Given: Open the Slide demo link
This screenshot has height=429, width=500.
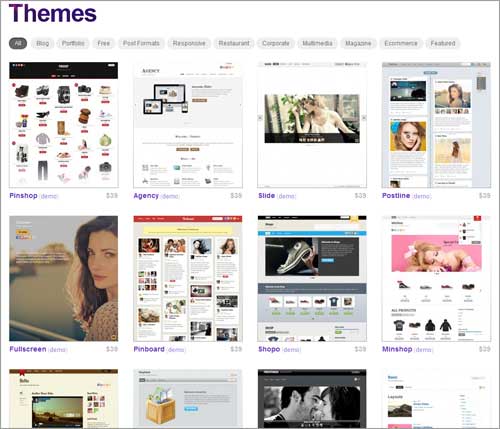Looking at the screenshot, I should [x=287, y=196].
